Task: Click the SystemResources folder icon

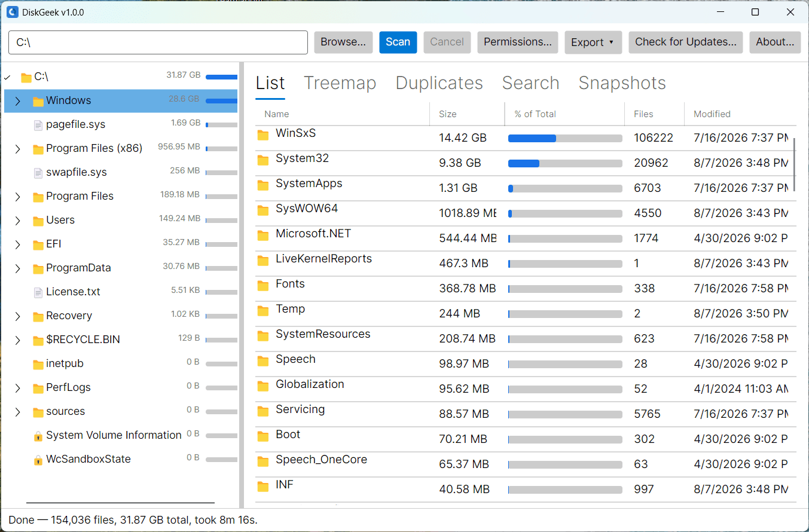Action: pyautogui.click(x=263, y=335)
